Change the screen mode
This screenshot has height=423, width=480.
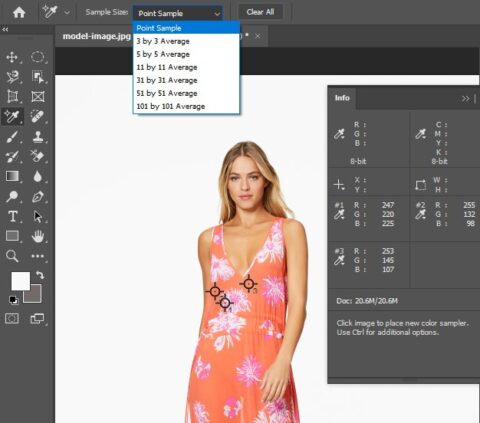(x=37, y=319)
